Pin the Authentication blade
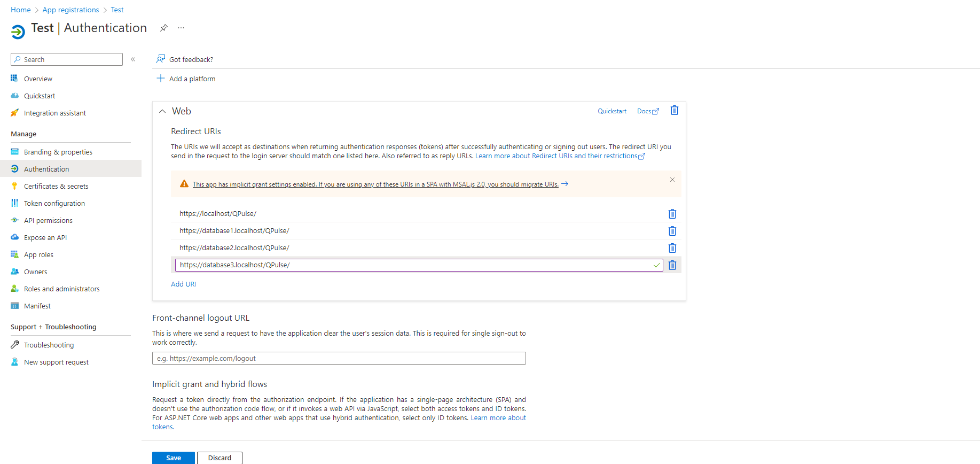 click(164, 28)
